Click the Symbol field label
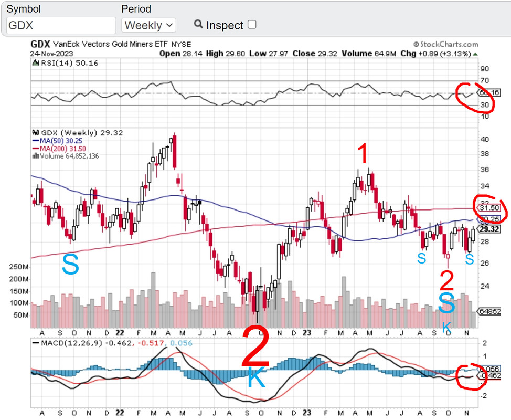Image resolution: width=511 pixels, height=420 pixels. (x=24, y=9)
